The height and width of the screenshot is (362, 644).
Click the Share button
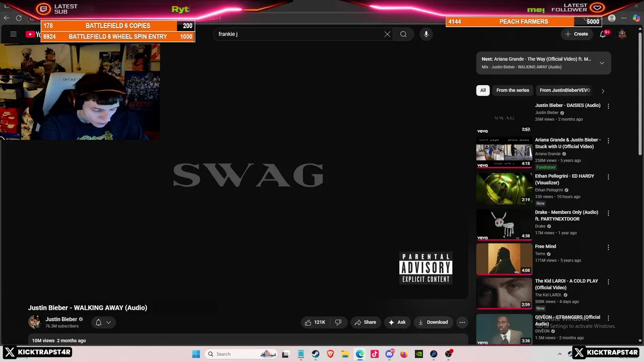(x=365, y=322)
